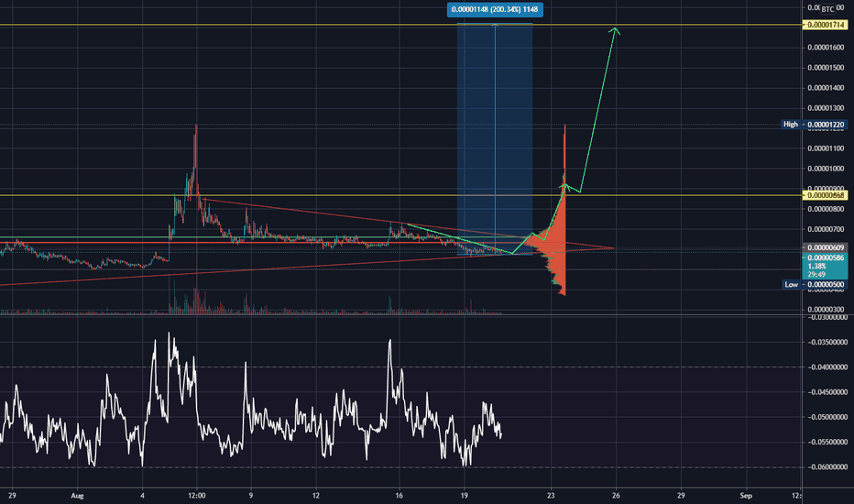Select the 0.00001714 yellow price label

[825, 25]
